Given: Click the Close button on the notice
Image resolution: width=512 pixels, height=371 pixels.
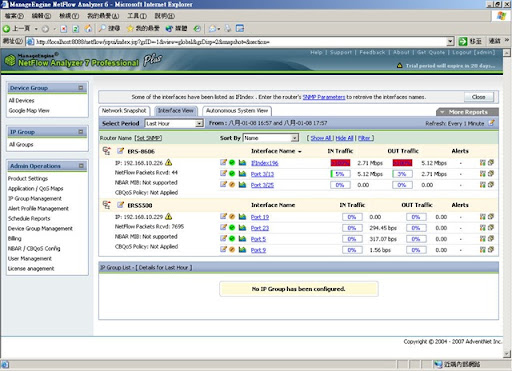Looking at the screenshot, I should [479, 97].
